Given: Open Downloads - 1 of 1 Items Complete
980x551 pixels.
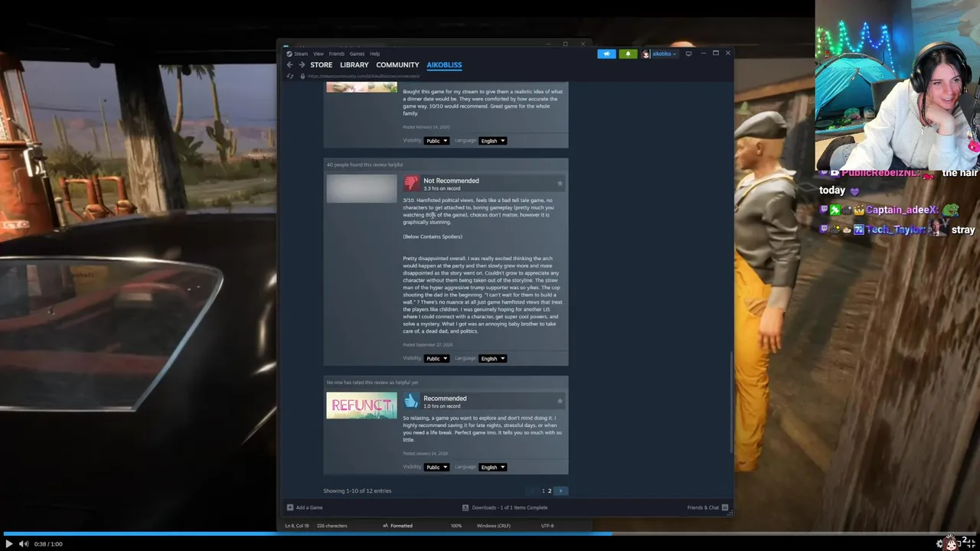Looking at the screenshot, I should click(x=509, y=507).
